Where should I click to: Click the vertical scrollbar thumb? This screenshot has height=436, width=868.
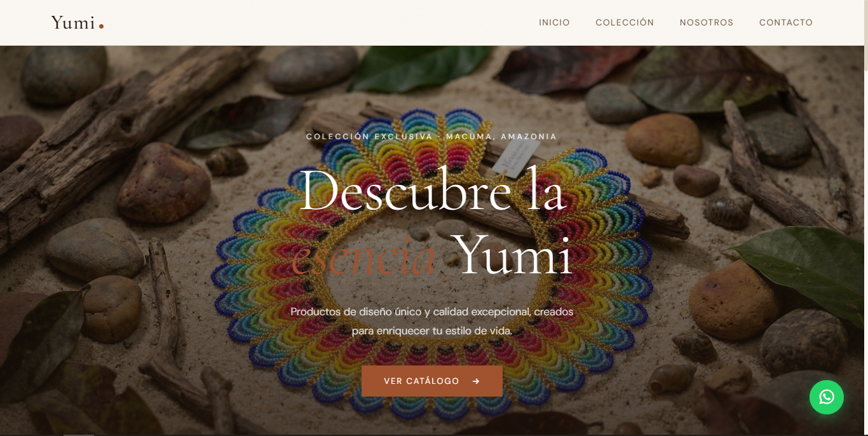[865, 35]
